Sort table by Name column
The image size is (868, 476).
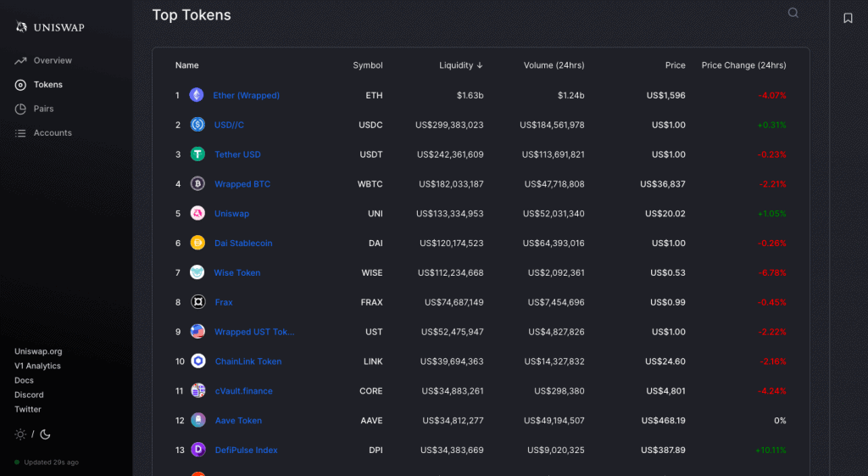coord(187,65)
